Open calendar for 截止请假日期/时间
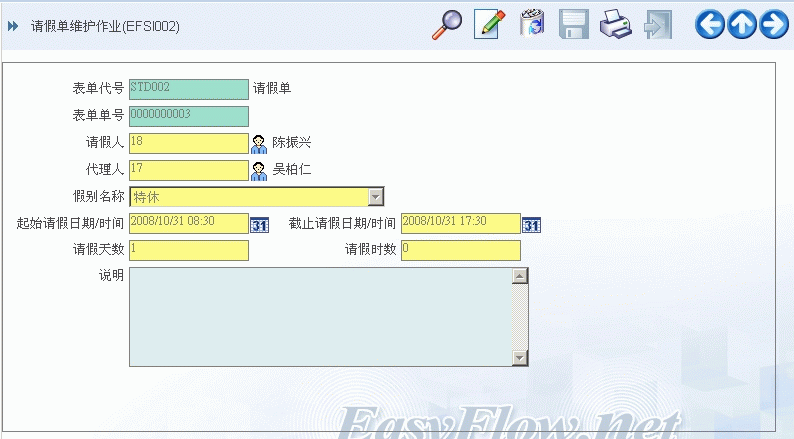This screenshot has width=794, height=439. coord(532,225)
